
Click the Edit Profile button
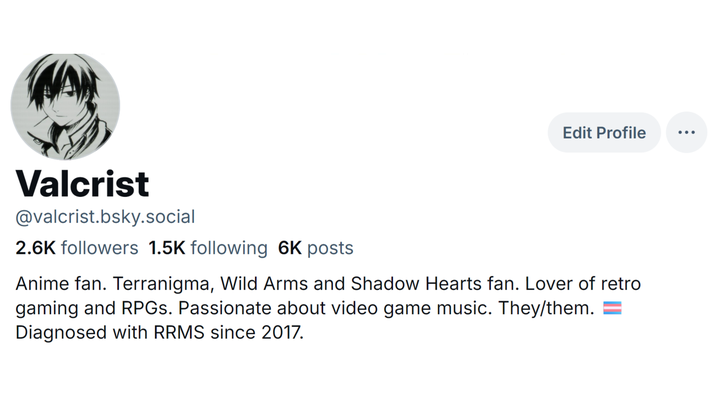tap(604, 132)
